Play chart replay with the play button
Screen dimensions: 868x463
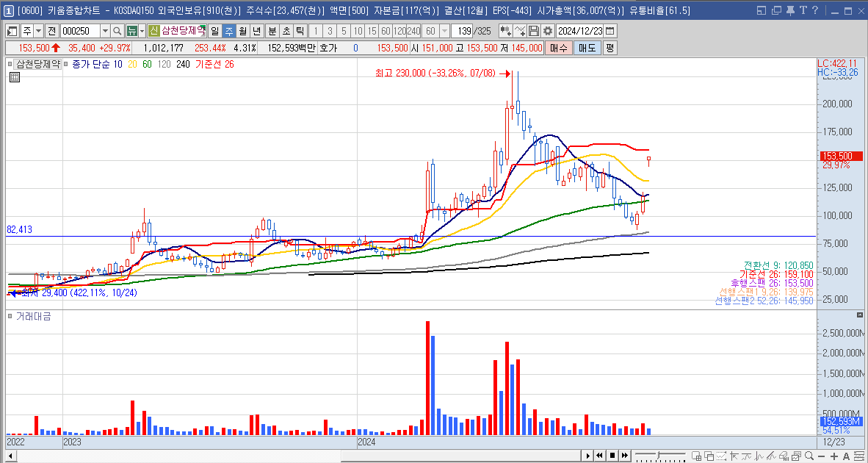[588, 456]
